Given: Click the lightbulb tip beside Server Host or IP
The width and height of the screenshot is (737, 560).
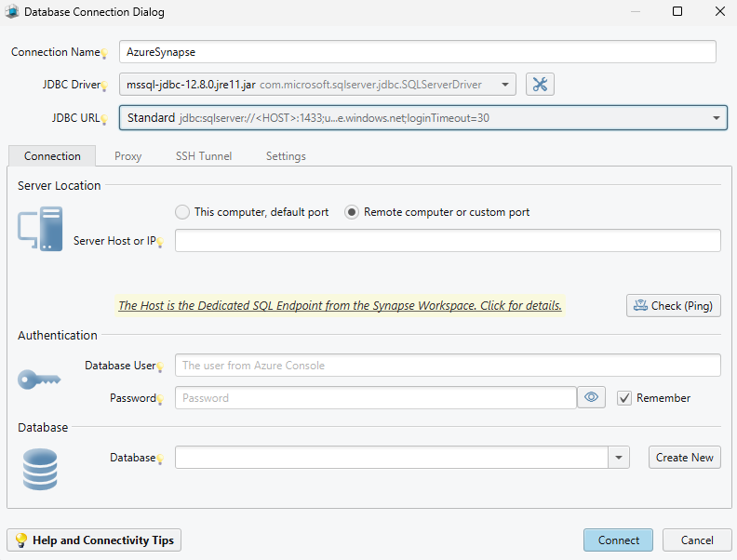Looking at the screenshot, I should point(160,243).
